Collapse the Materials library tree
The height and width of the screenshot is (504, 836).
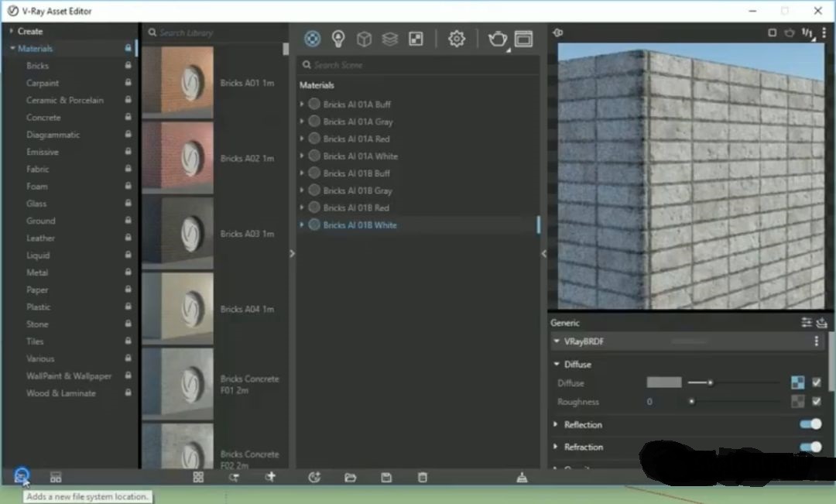[x=12, y=48]
